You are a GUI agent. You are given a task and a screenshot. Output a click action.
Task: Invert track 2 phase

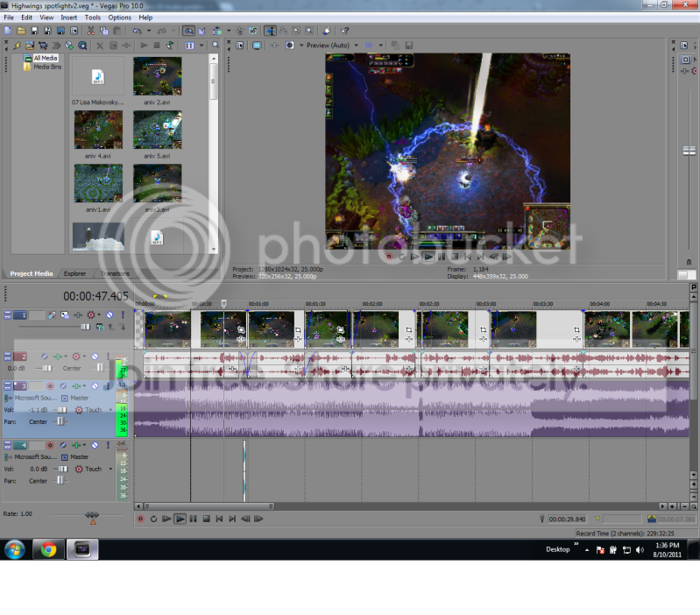(44, 357)
